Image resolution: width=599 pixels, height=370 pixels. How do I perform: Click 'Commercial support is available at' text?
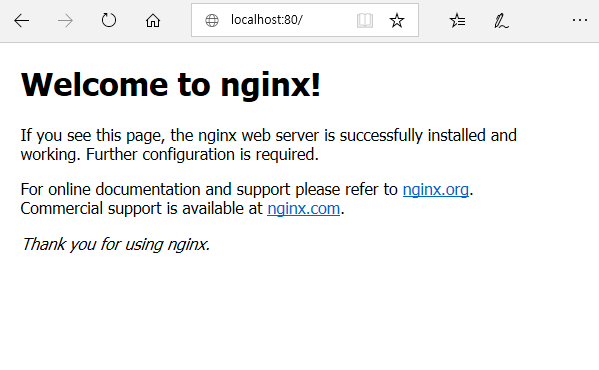point(142,208)
